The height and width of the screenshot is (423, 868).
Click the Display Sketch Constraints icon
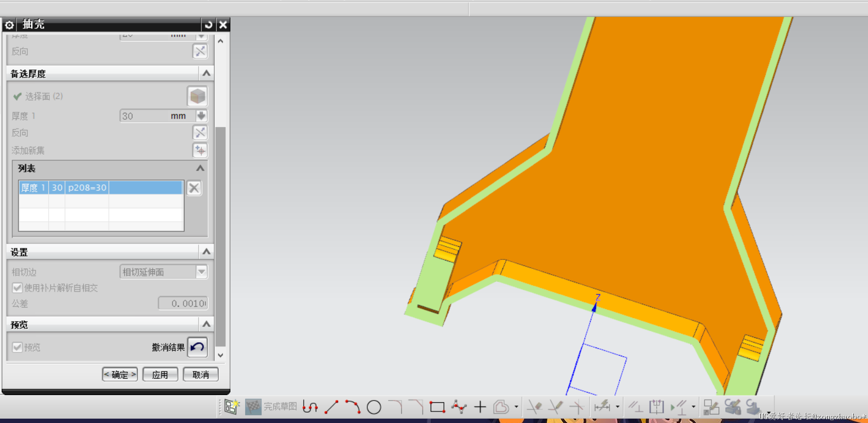point(679,407)
